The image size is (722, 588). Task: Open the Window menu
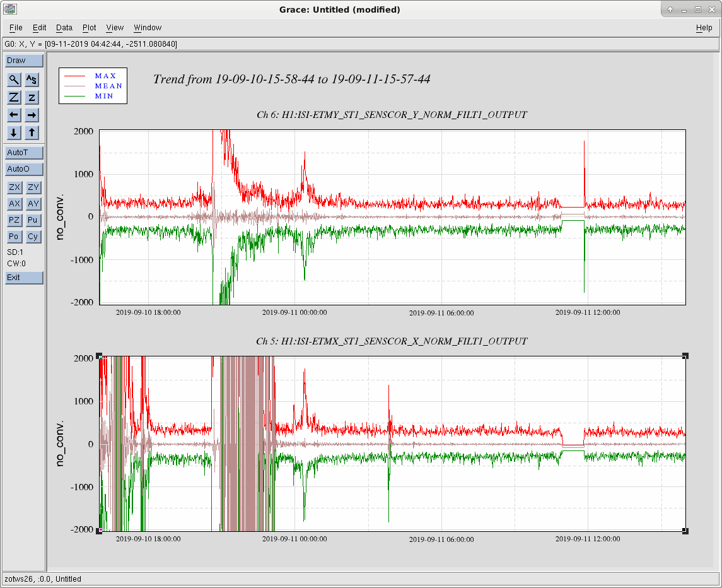[148, 28]
